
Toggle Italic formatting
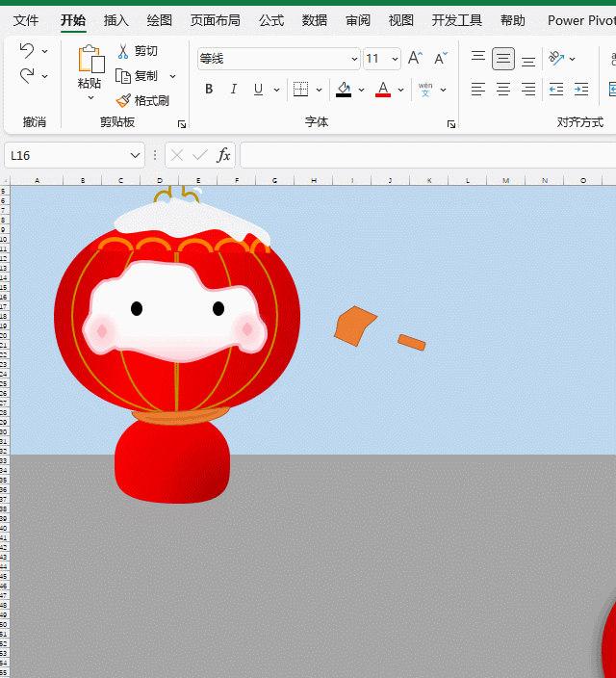tap(234, 89)
